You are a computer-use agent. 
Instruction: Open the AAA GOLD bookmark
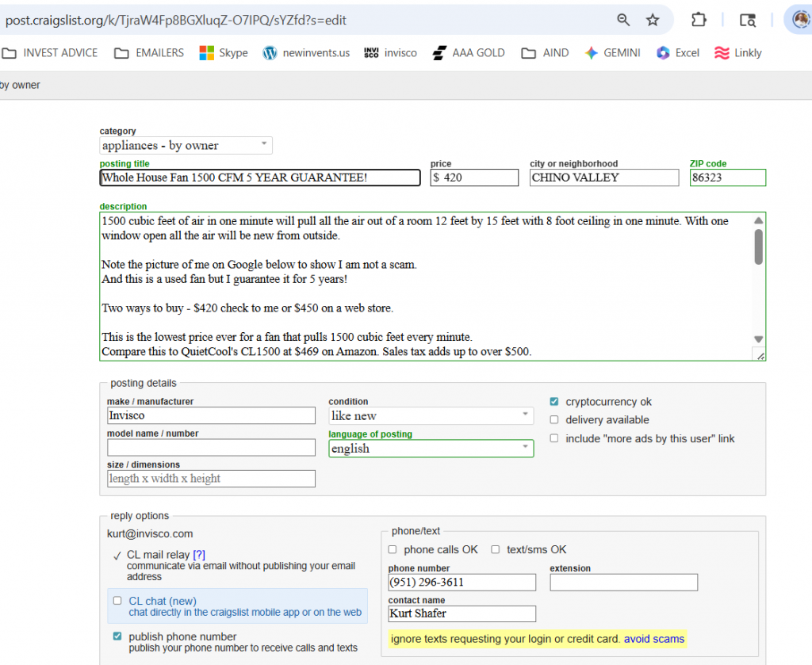[x=468, y=53]
